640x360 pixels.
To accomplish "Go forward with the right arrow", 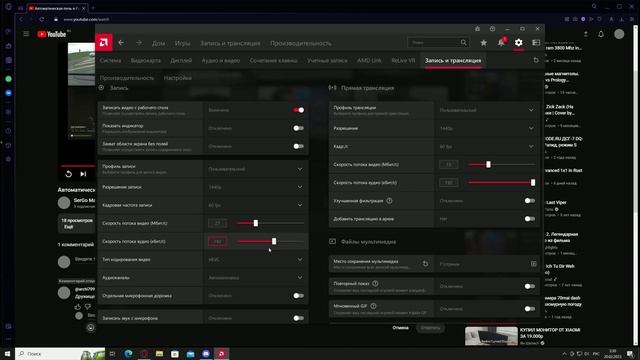I will 139,42.
